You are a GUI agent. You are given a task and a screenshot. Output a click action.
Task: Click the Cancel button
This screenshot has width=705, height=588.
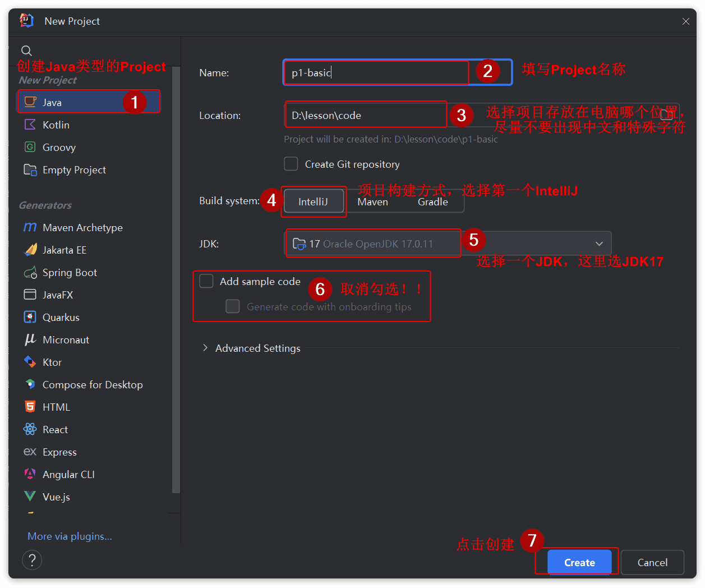(x=652, y=562)
